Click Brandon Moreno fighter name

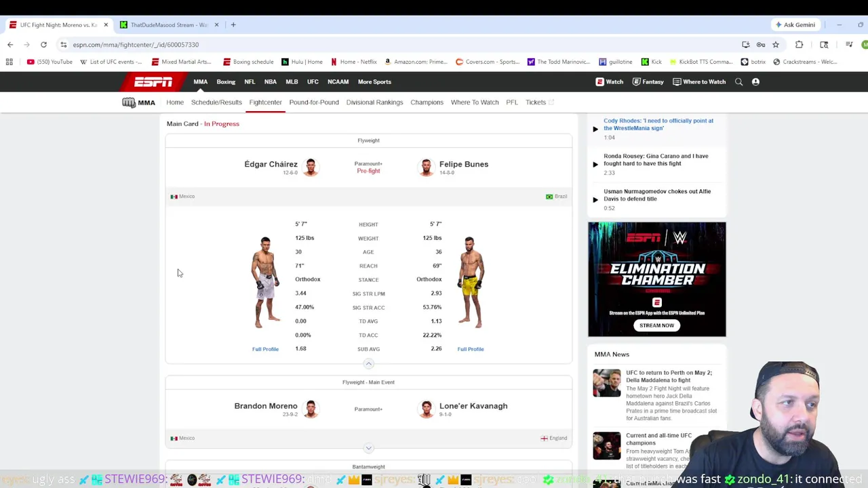pos(266,406)
